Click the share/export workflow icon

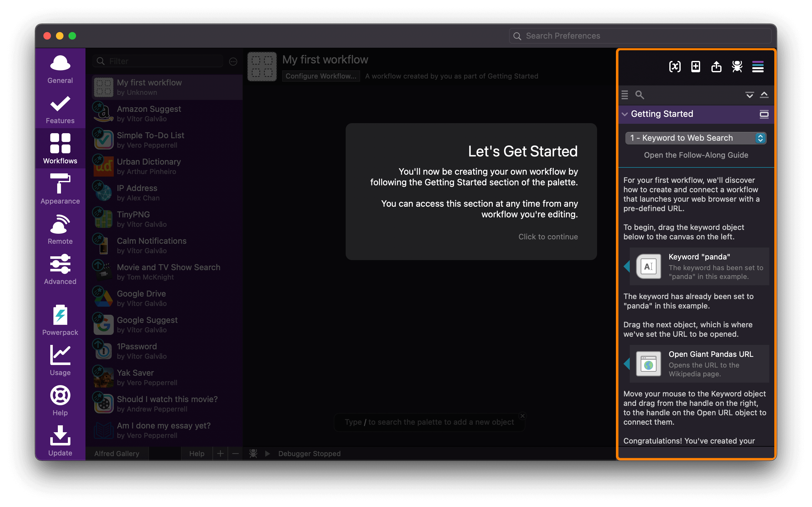point(716,67)
